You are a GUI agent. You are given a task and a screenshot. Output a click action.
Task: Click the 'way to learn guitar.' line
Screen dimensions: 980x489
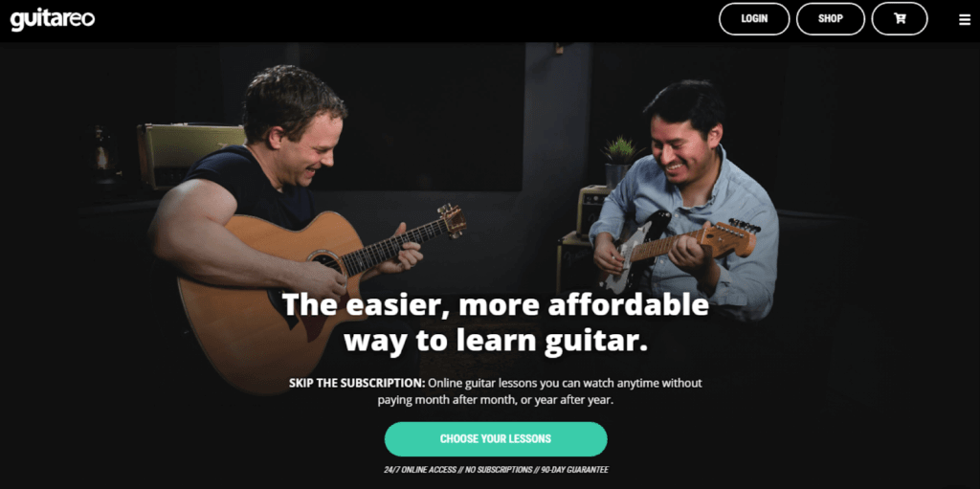pyautogui.click(x=496, y=342)
